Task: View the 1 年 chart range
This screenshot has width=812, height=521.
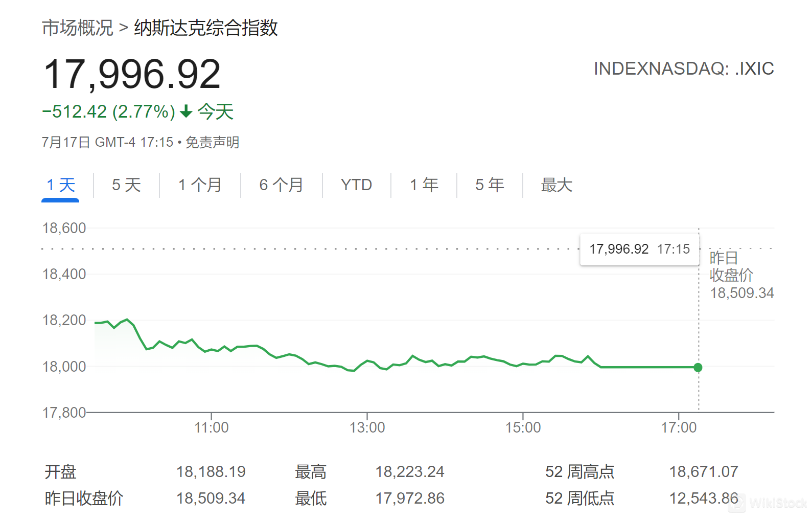Action: coord(424,185)
